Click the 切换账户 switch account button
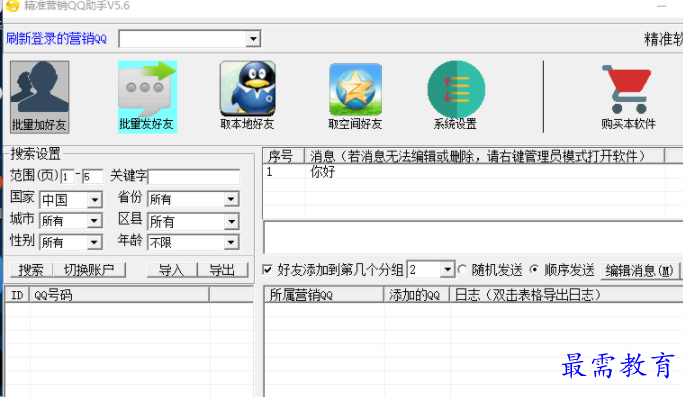 click(x=89, y=270)
